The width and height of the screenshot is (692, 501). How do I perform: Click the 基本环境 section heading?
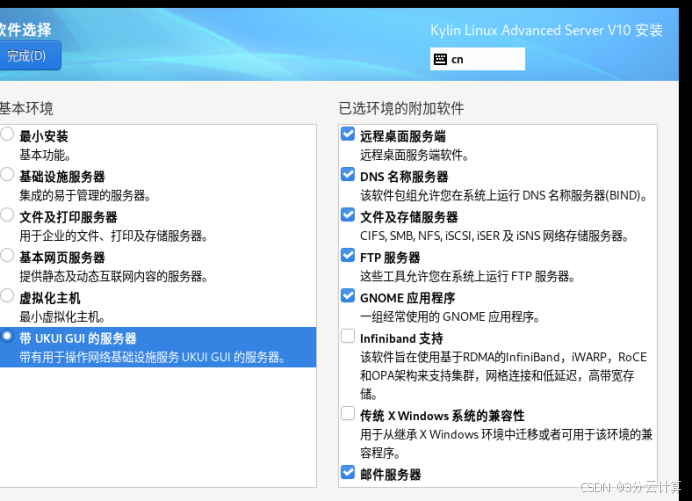pos(26,108)
